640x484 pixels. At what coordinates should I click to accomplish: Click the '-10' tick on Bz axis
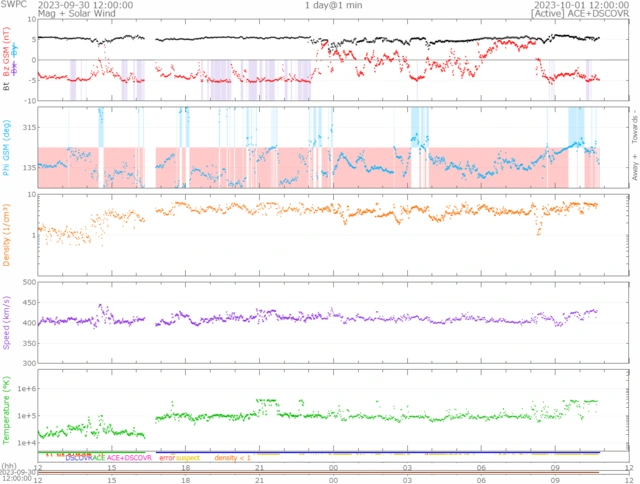[31, 101]
